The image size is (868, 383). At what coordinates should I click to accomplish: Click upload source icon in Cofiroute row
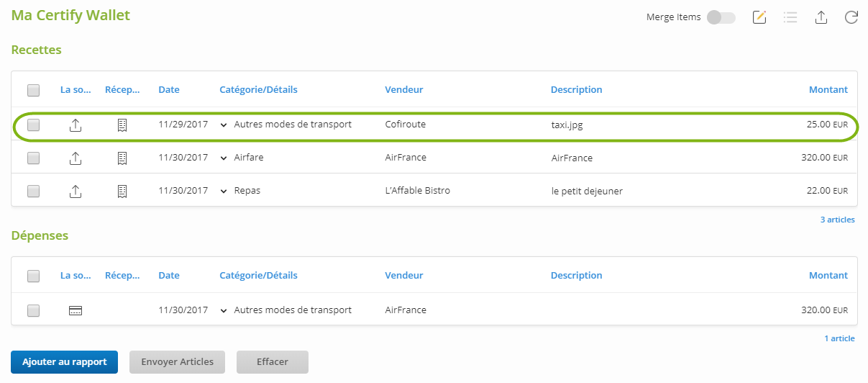76,125
